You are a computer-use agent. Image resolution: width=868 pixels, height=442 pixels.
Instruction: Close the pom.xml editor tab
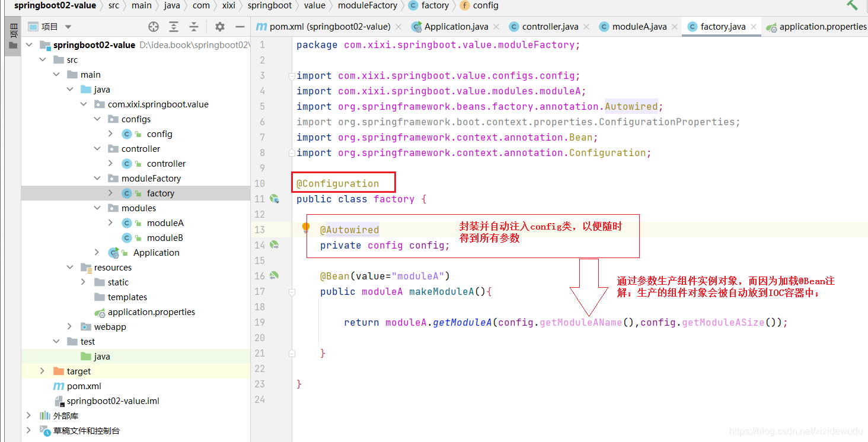coord(398,27)
